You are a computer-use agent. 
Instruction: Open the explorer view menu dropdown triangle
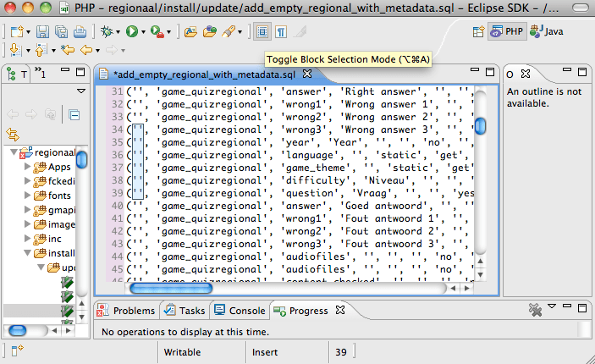(x=81, y=91)
